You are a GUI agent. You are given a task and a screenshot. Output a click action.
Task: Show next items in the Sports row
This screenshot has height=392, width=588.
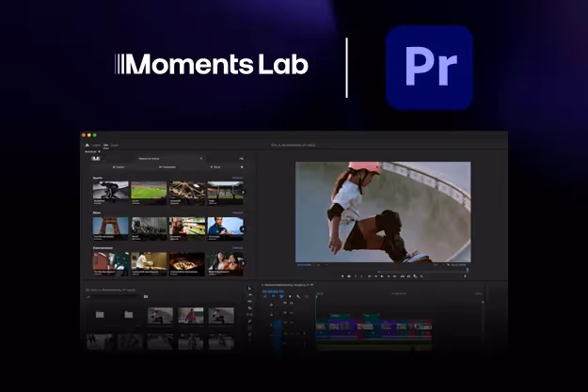243,193
